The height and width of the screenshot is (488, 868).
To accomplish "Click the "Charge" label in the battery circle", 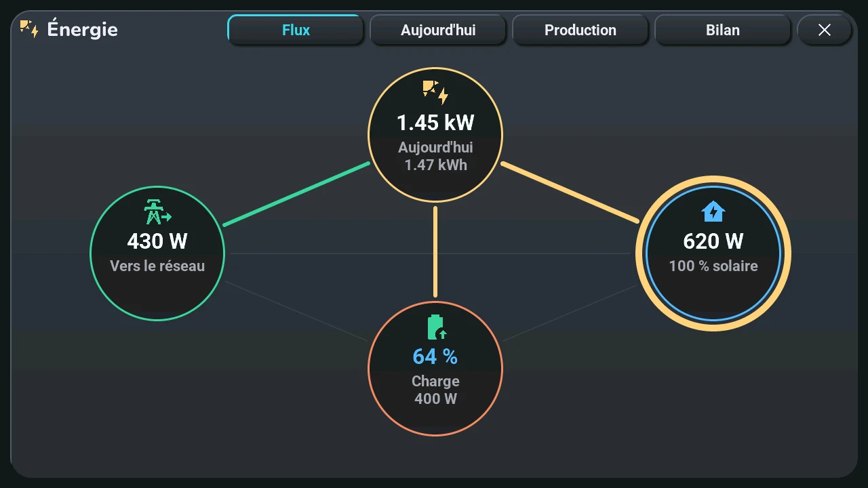I will click(x=435, y=381).
